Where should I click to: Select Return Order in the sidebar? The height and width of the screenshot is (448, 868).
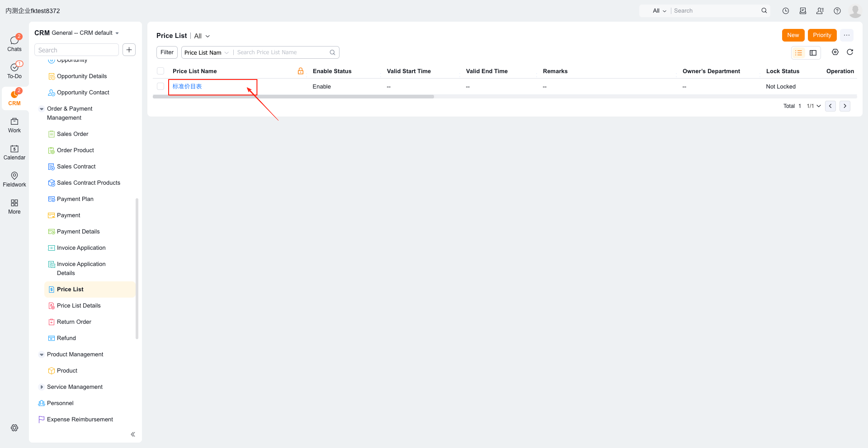74,322
